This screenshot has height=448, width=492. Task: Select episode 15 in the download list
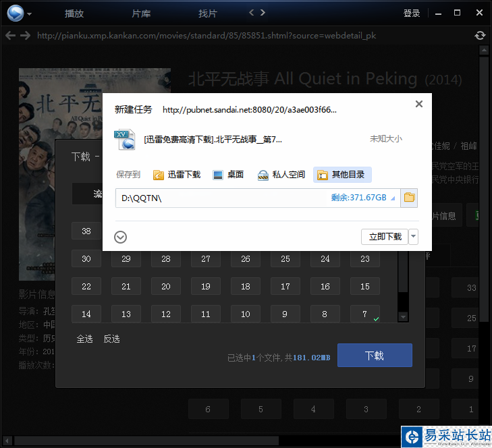coord(365,286)
